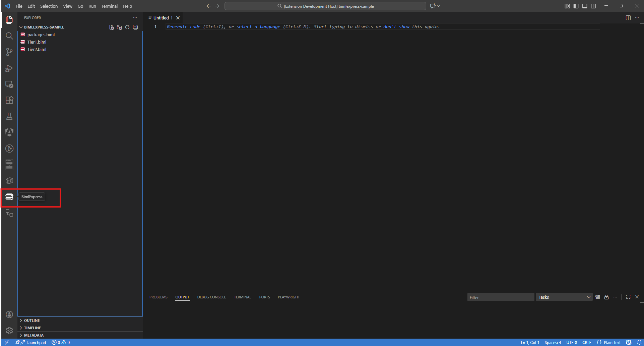Screen dimensions: 644x346
Task: Open the Extensions view icon
Action: pyautogui.click(x=9, y=100)
